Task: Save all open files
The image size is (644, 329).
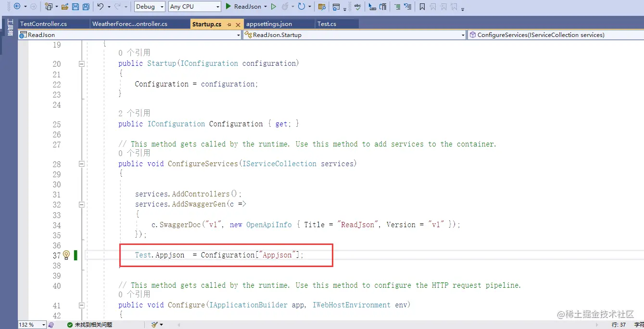Action: [87, 6]
